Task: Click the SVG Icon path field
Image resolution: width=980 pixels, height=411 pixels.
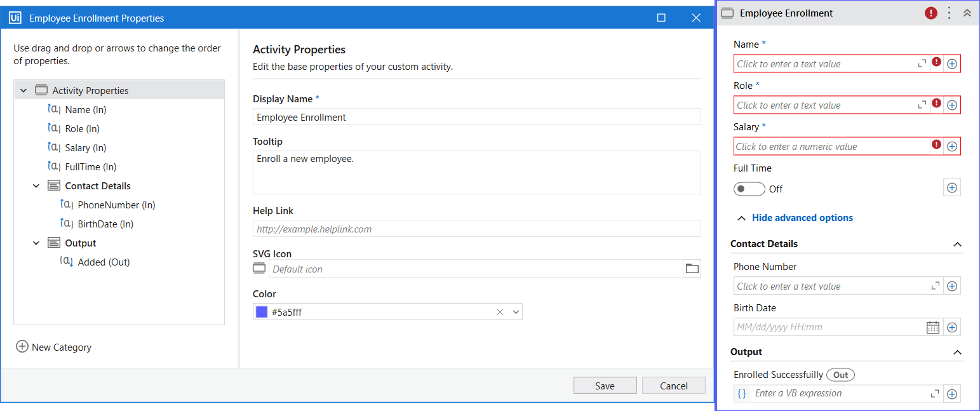Action: (476, 269)
